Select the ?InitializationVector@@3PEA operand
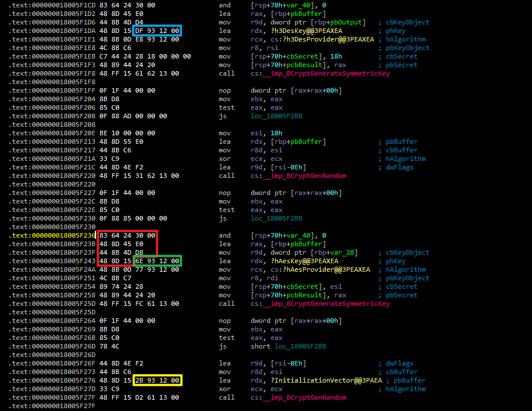The width and height of the screenshot is (532, 411). coord(326,380)
